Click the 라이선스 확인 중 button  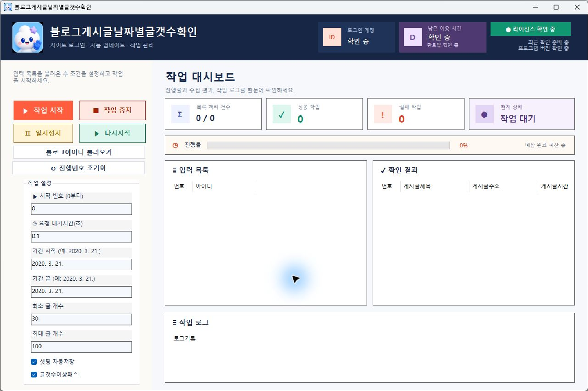(x=530, y=29)
